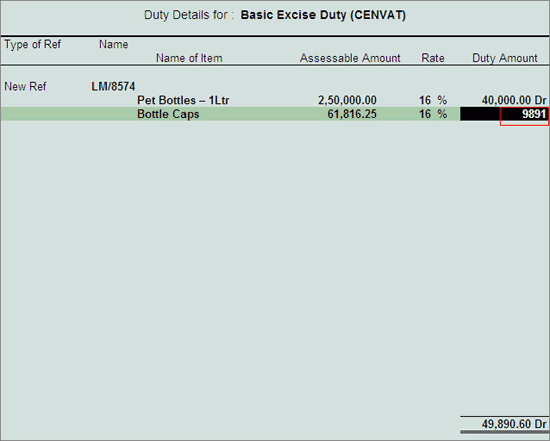Click the 40,000.00 Dr duty amount

click(x=514, y=100)
